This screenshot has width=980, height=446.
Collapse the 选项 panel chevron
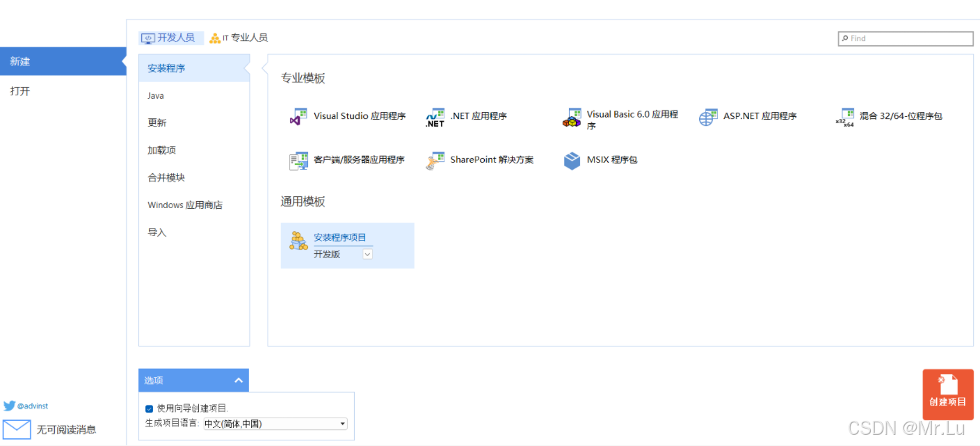239,381
